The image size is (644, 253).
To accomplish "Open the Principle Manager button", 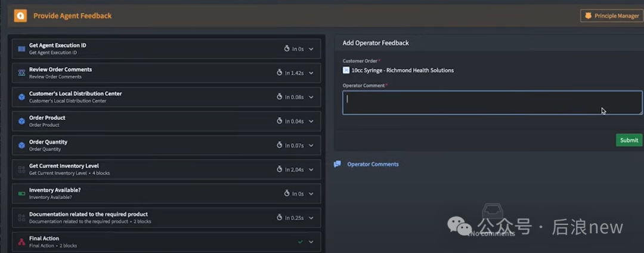I will [611, 16].
